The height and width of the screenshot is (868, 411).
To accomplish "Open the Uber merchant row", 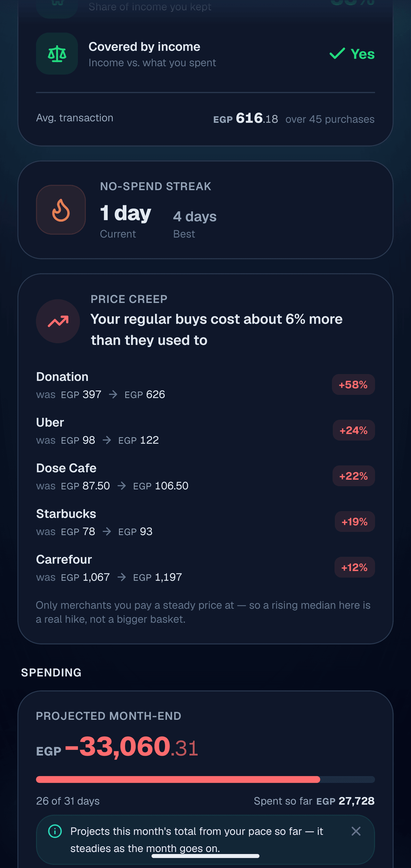I will [x=205, y=431].
